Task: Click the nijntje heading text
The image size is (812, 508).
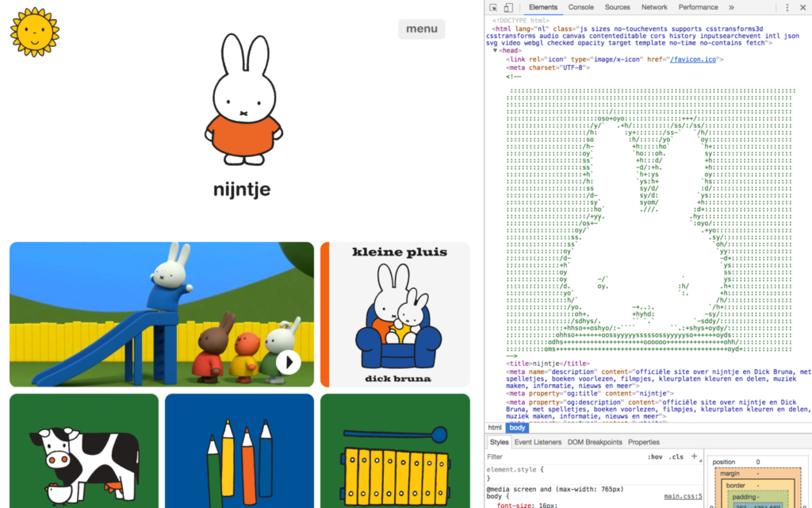Action: click(242, 189)
